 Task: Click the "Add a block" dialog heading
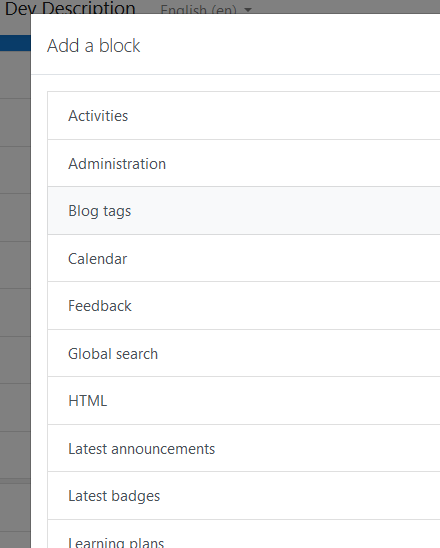pyautogui.click(x=94, y=46)
